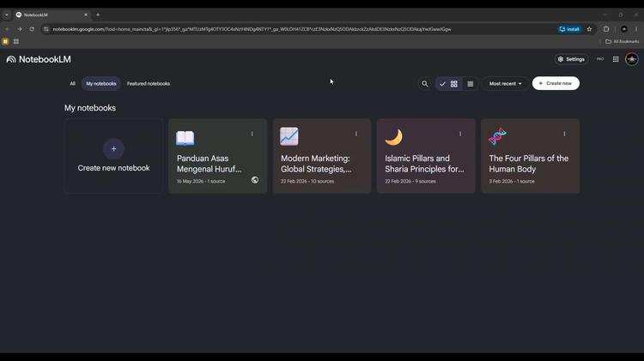
Task: Open the Panduan Asas Mengenal Huruf notebook
Action: point(218,156)
